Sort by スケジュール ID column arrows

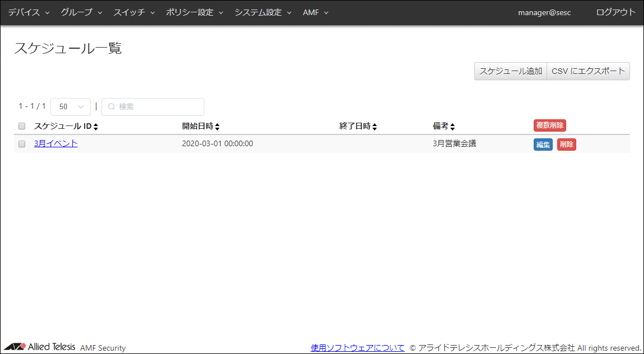tap(96, 127)
